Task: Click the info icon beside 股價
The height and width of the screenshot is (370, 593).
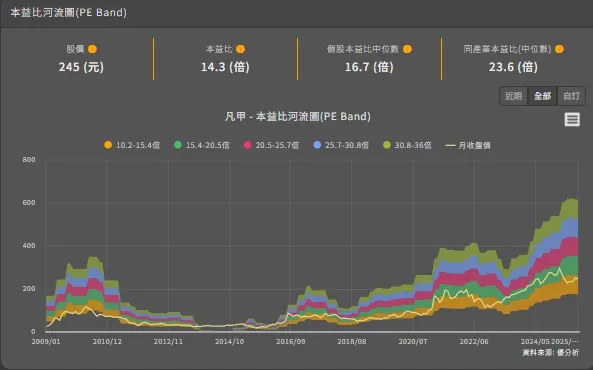Action: click(92, 49)
